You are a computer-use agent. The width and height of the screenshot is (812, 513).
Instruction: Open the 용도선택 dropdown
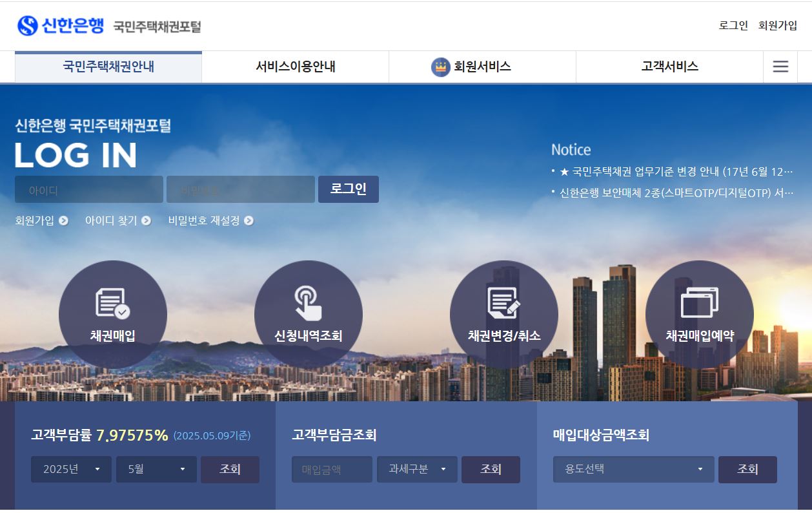pos(633,470)
